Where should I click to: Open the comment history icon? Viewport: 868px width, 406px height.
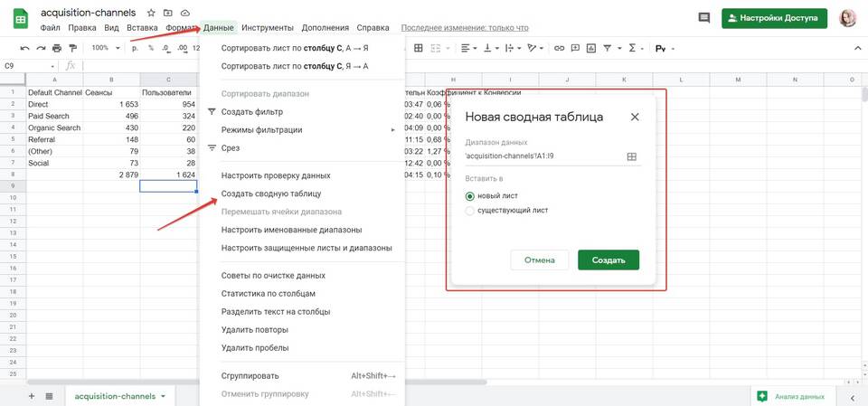[x=704, y=18]
